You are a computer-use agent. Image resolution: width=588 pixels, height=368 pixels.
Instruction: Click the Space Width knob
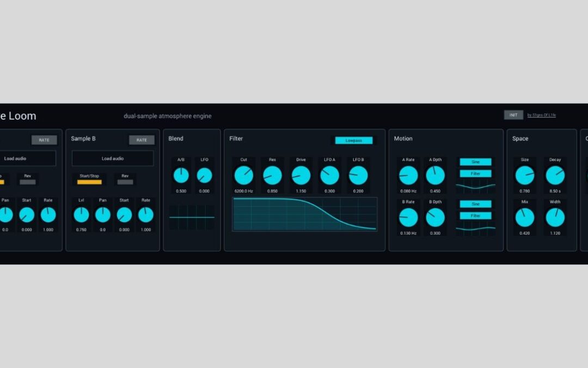tap(555, 218)
